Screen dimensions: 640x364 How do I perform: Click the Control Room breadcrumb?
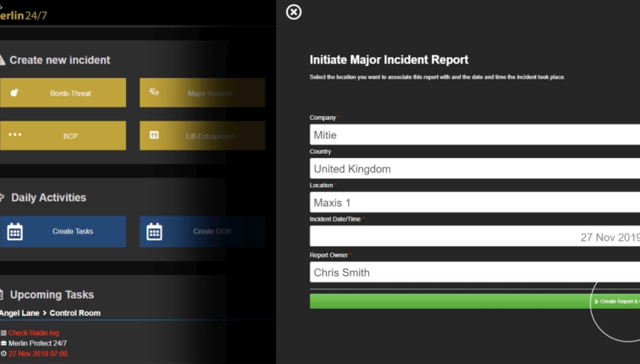[75, 313]
